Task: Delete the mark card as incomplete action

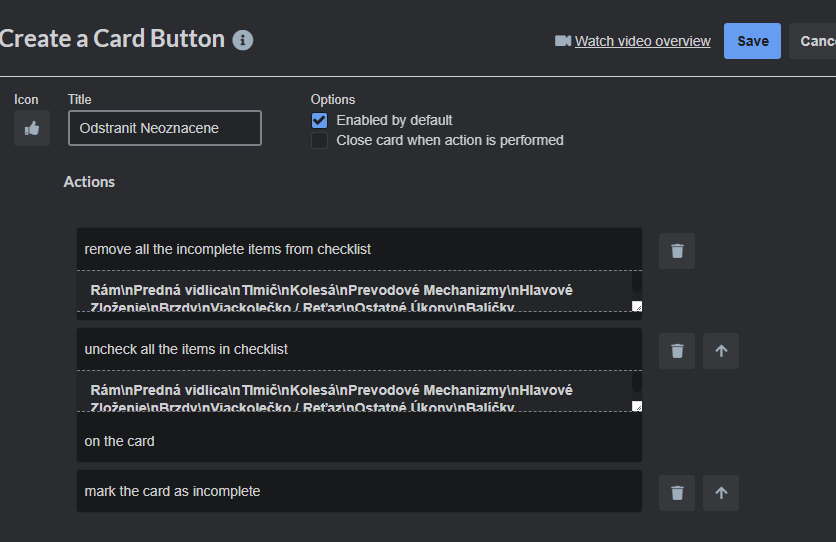Action: click(x=677, y=493)
